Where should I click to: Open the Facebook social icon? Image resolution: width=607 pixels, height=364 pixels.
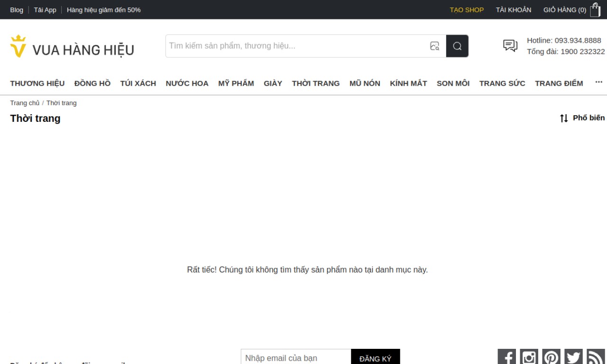click(506, 357)
